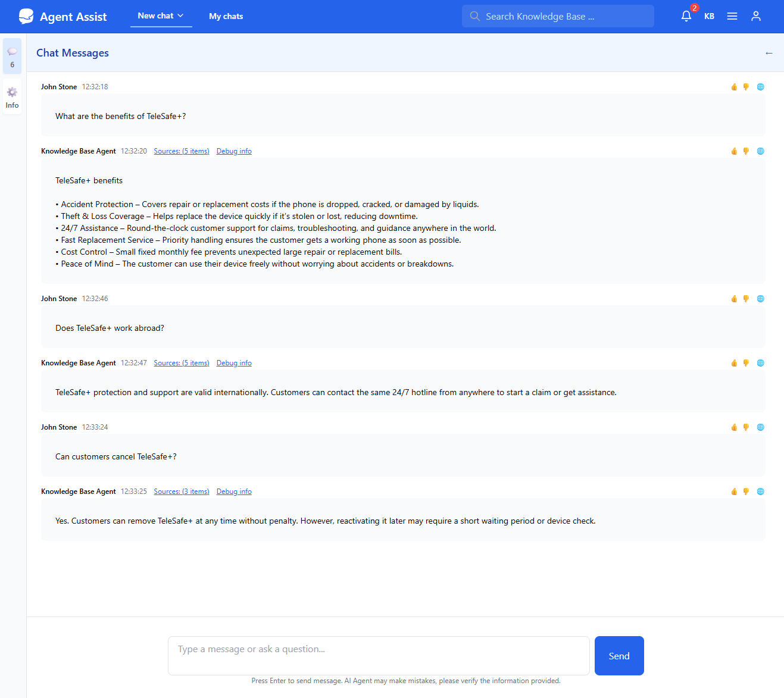Open the notifications bell
Screen dimensions: 784x698
686,16
